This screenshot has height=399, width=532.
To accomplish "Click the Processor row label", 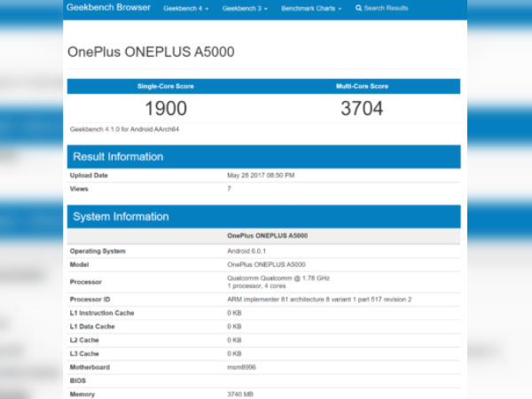I will 86,282.
